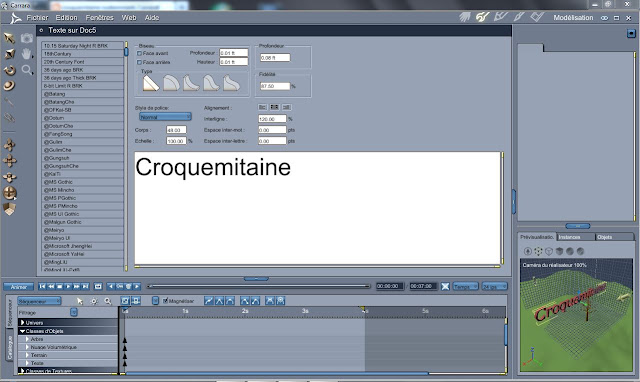640x382 pixels.
Task: Open the Filtrage filter dropdown
Action: (x=73, y=312)
